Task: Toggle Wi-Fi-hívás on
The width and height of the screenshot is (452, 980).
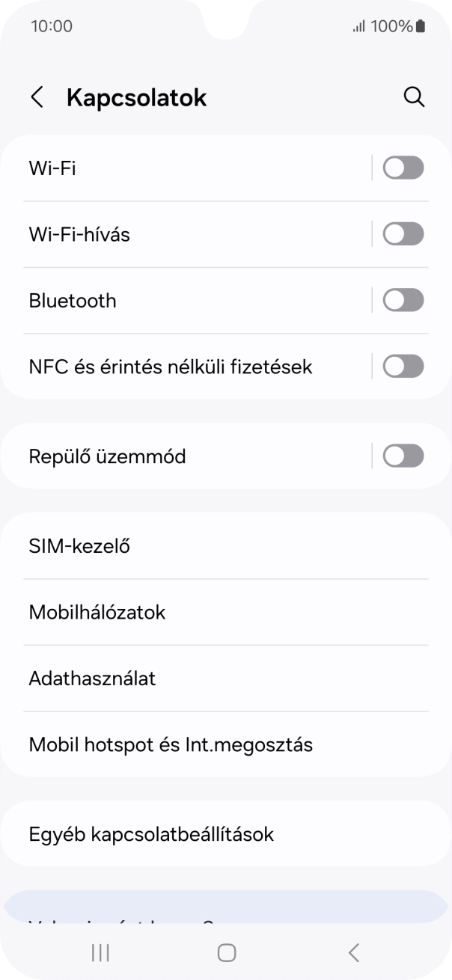Action: [403, 233]
